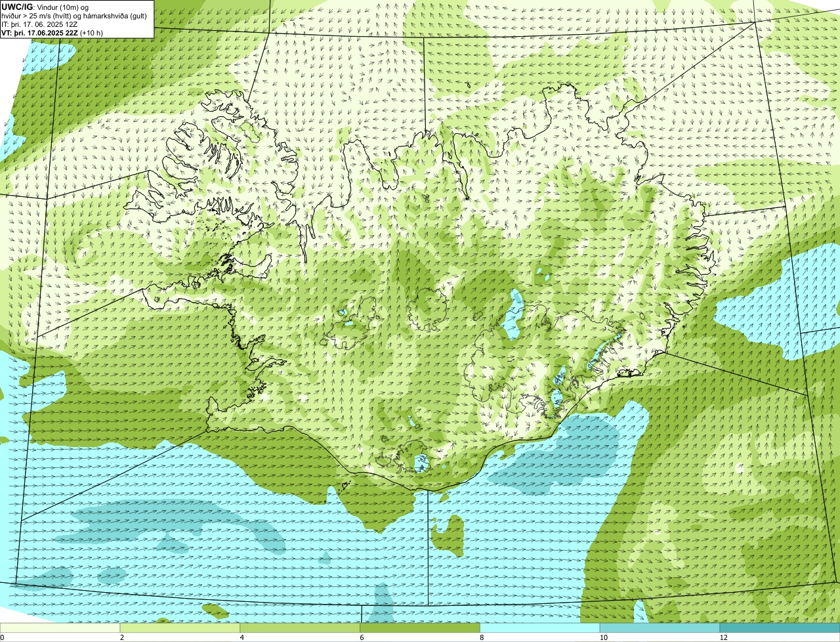The height and width of the screenshot is (642, 840).
Task: Click the legend label '2'
Action: point(121,637)
